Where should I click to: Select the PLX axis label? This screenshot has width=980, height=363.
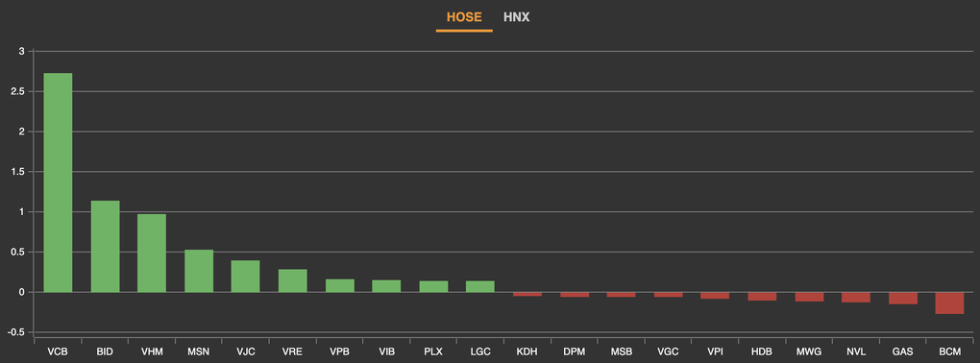coord(433,351)
